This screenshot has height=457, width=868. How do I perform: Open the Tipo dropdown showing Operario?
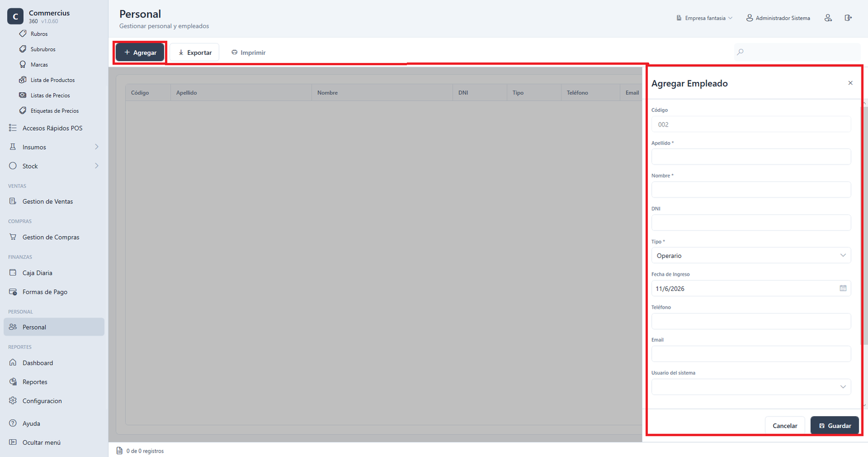point(751,256)
